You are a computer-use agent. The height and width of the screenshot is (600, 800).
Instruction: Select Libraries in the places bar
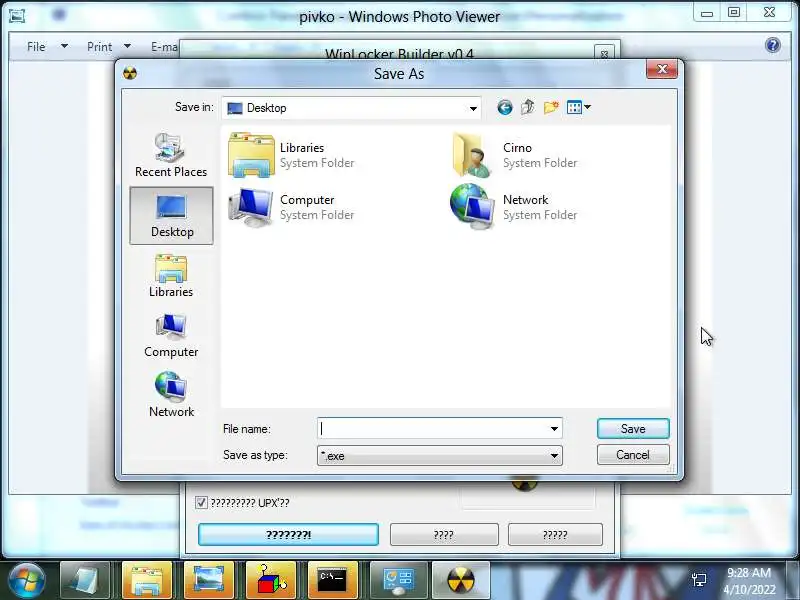[x=171, y=276]
